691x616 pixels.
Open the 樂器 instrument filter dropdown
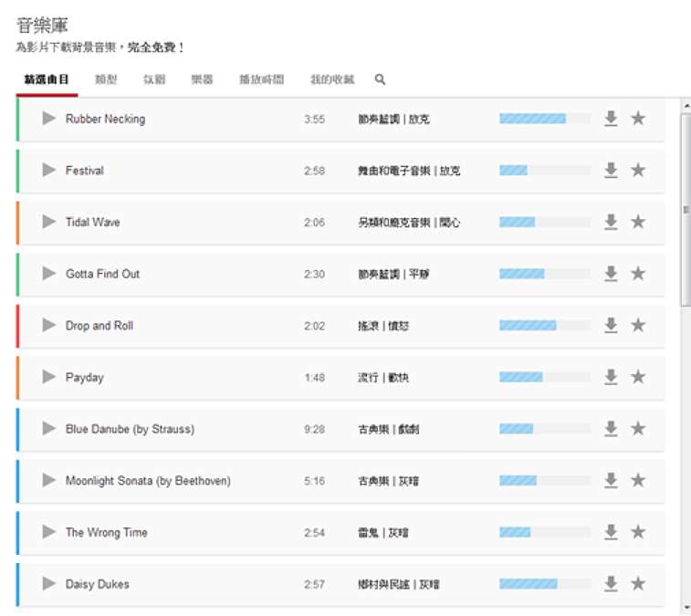point(202,80)
